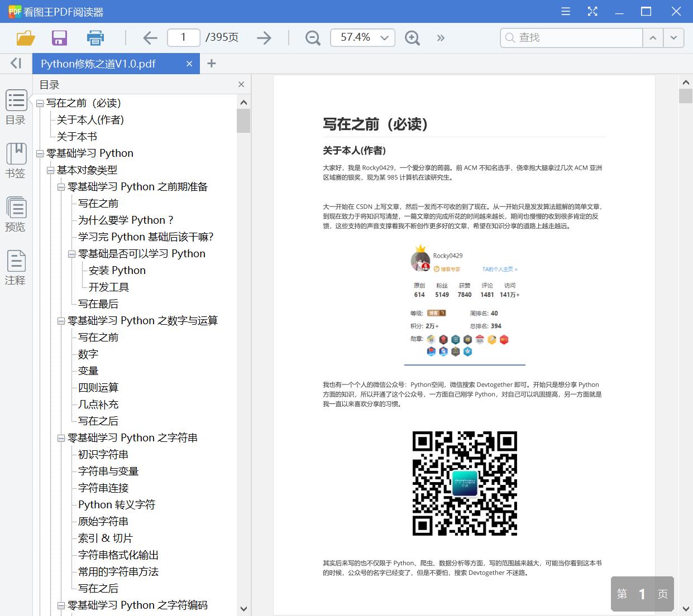
Task: Print the document
Action: pyautogui.click(x=95, y=37)
